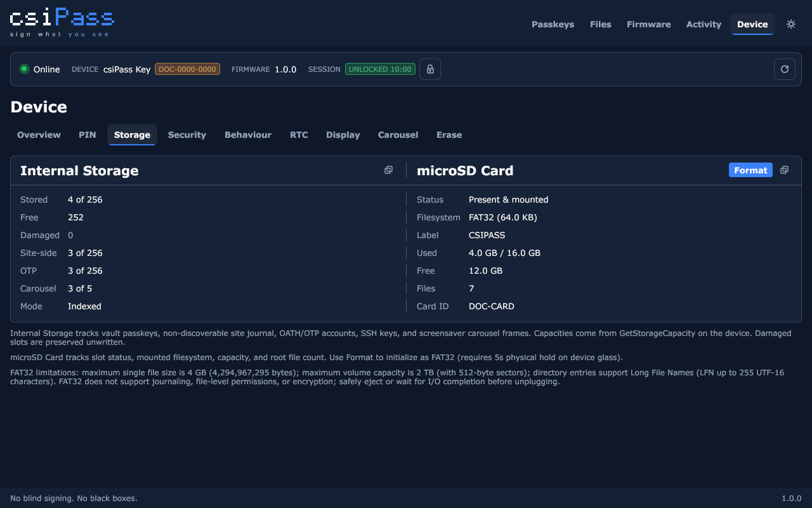Copy microSD Card details icon

[784, 170]
